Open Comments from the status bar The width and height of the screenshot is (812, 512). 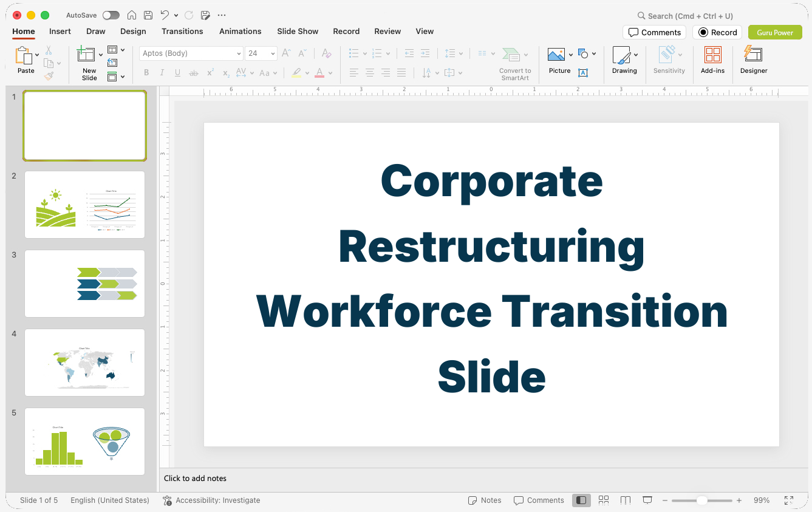539,500
